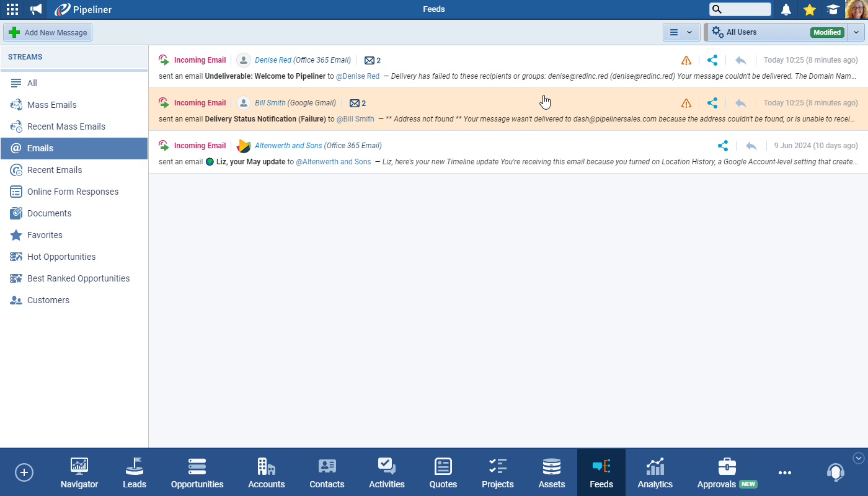868x496 pixels.
Task: Open Hot Opportunities stream
Action: click(61, 257)
